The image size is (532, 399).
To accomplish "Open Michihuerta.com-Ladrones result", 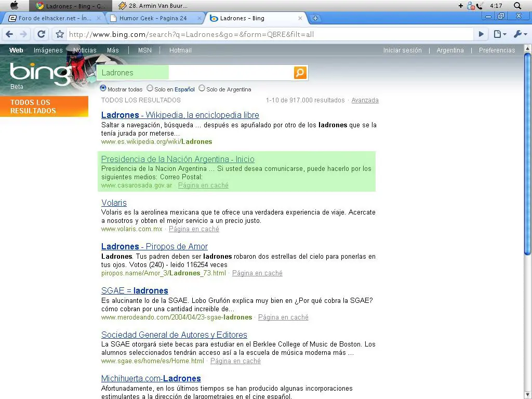I will point(151,378).
